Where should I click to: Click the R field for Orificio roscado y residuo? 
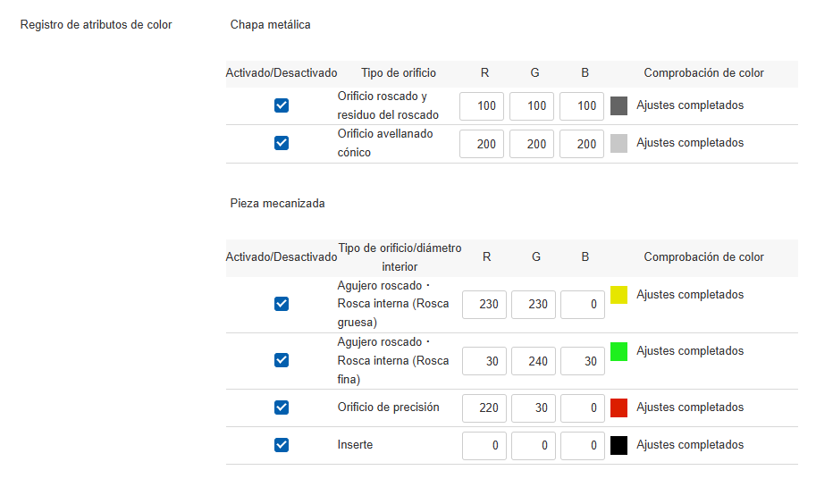(x=482, y=106)
